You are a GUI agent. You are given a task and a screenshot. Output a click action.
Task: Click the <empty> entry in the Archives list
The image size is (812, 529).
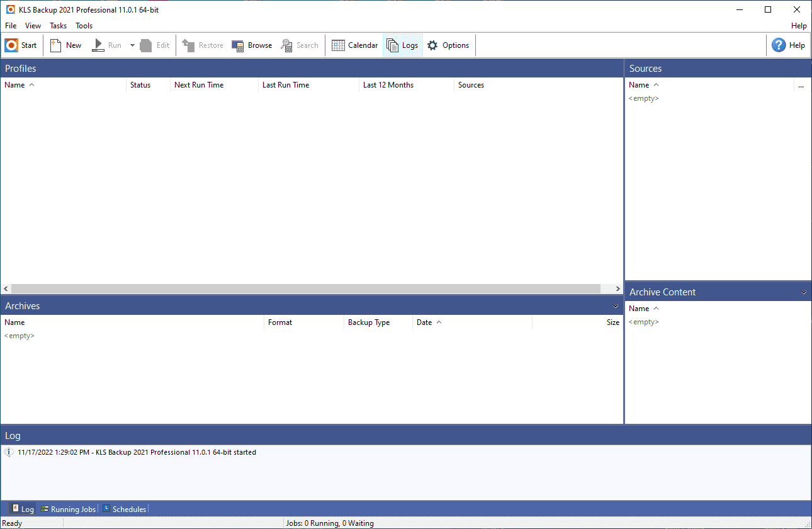tap(20, 336)
